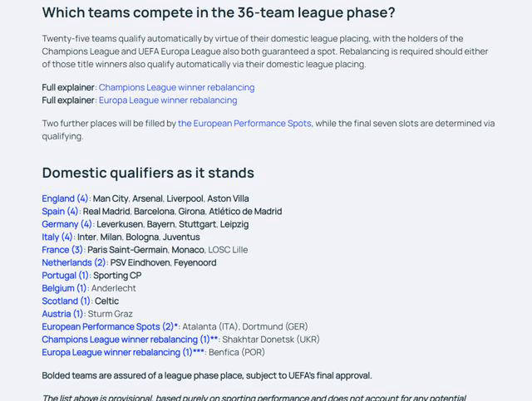Open Champions League winner rebalancing explainer link

point(176,87)
